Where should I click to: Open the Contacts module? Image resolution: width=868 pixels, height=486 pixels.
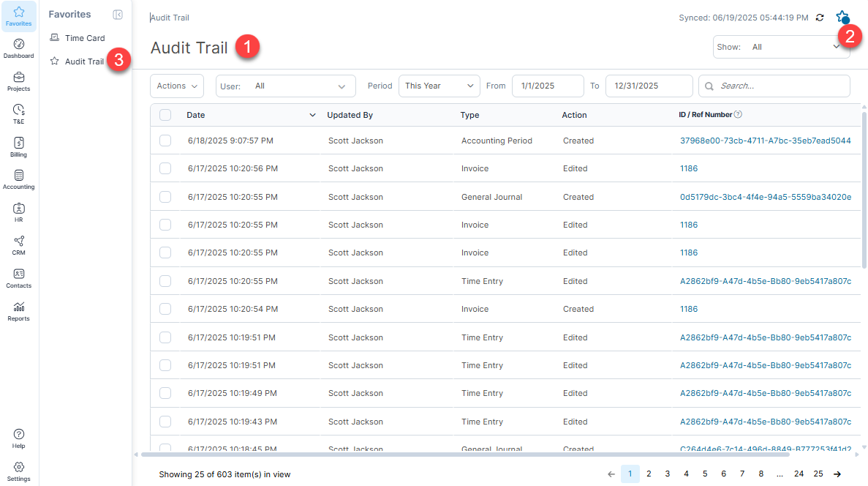pyautogui.click(x=19, y=279)
